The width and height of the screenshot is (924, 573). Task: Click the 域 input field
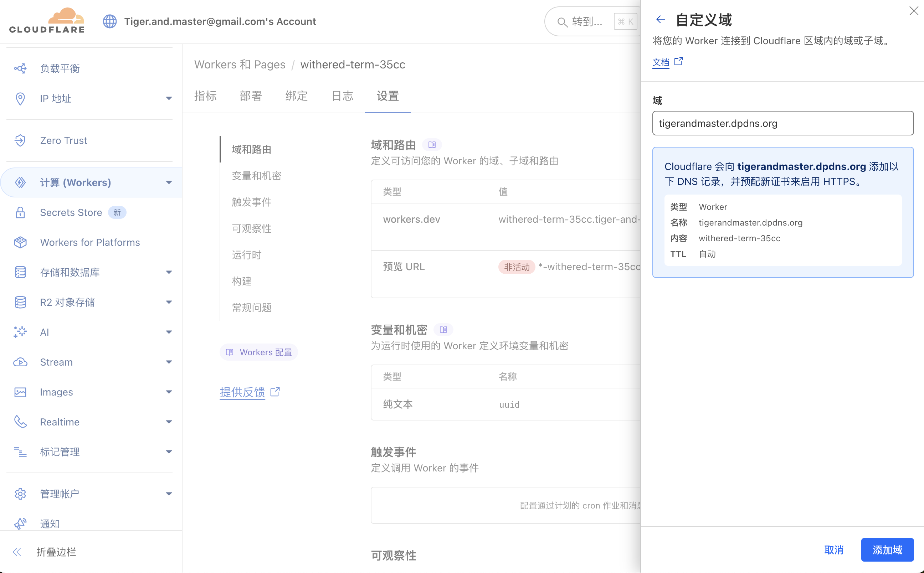[x=782, y=123]
